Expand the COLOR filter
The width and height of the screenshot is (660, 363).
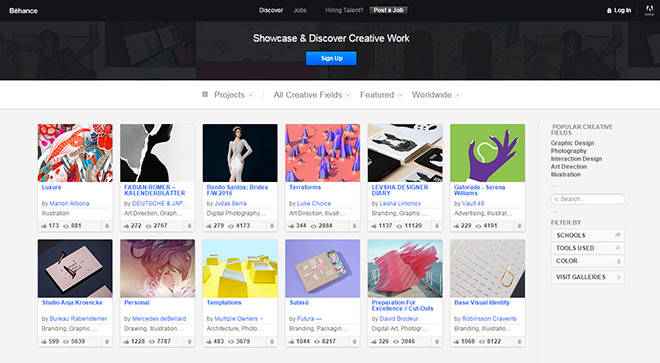588,261
